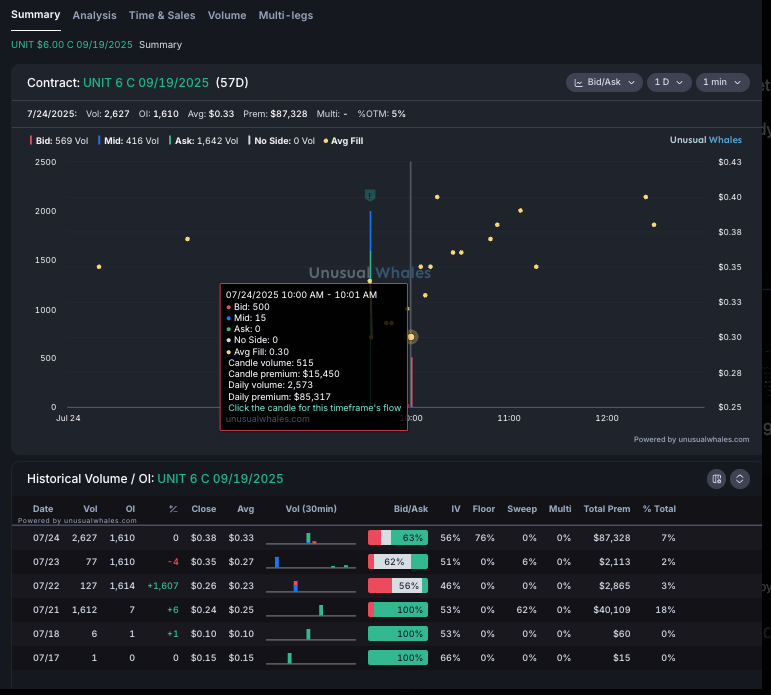Sort table by Sweep column
Image resolution: width=771 pixels, height=695 pixels.
pyautogui.click(x=522, y=509)
